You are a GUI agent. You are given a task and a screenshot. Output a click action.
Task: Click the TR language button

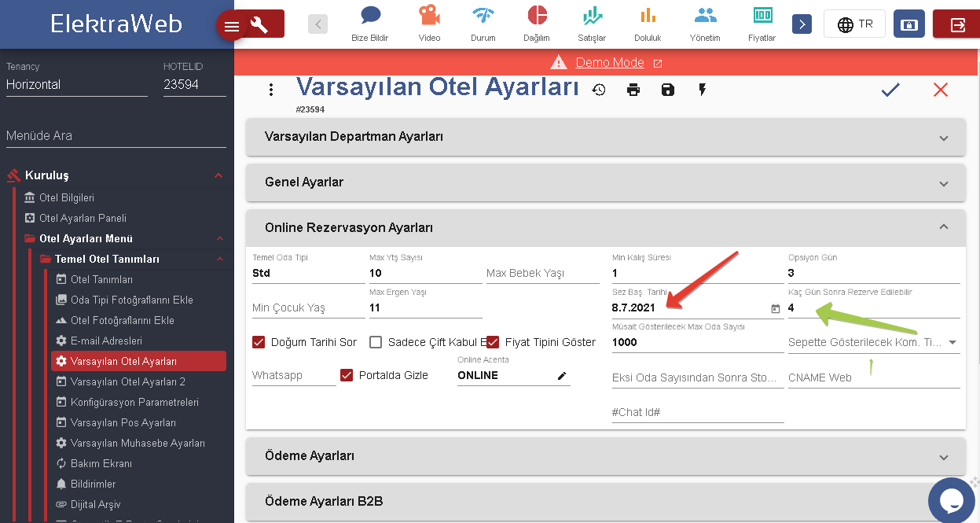click(x=854, y=24)
